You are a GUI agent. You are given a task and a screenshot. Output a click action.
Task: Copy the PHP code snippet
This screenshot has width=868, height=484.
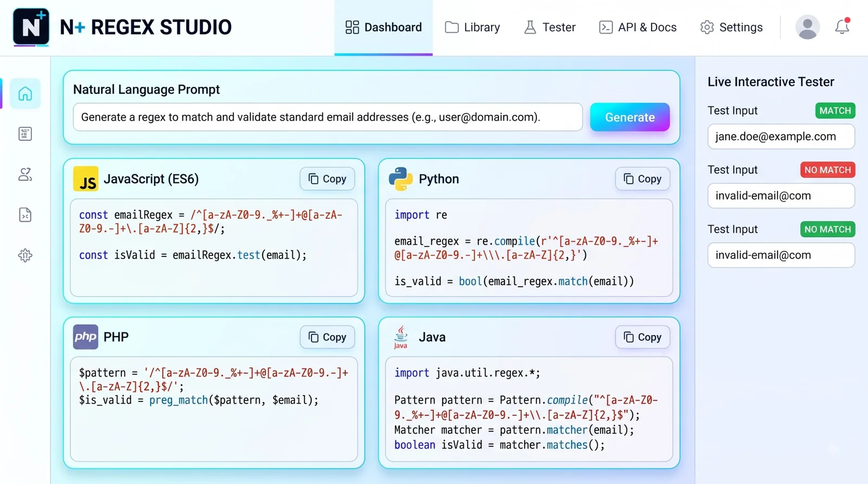(327, 337)
